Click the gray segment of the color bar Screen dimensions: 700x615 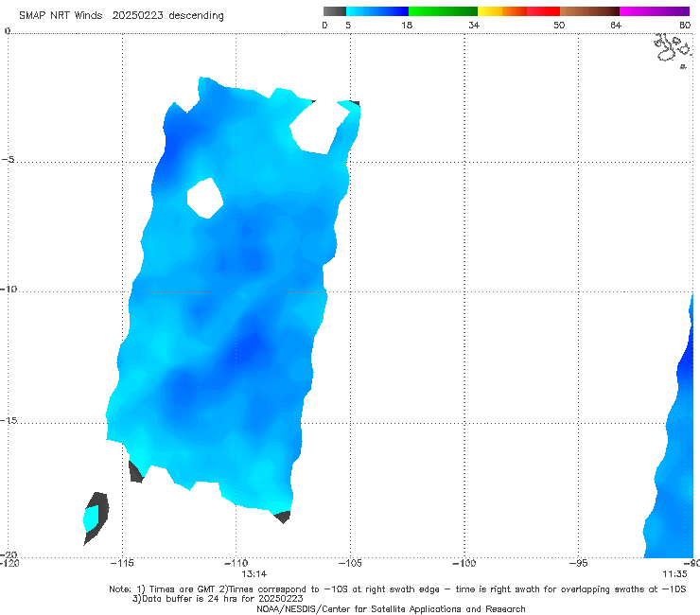pyautogui.click(x=335, y=11)
